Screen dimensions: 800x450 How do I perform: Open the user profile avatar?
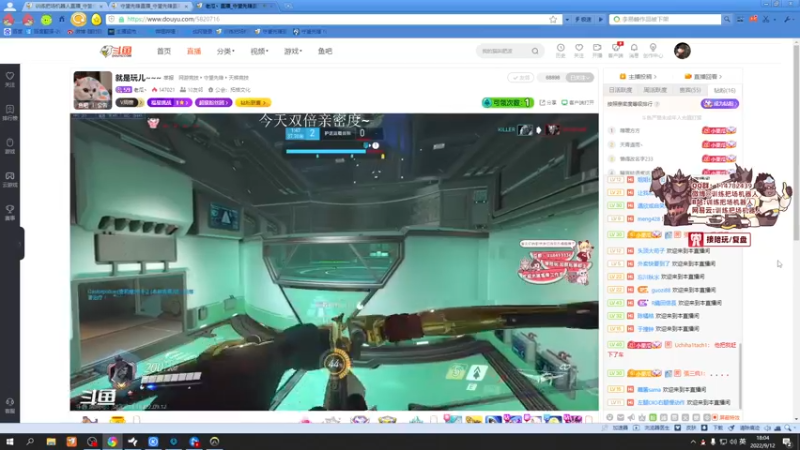click(x=682, y=51)
